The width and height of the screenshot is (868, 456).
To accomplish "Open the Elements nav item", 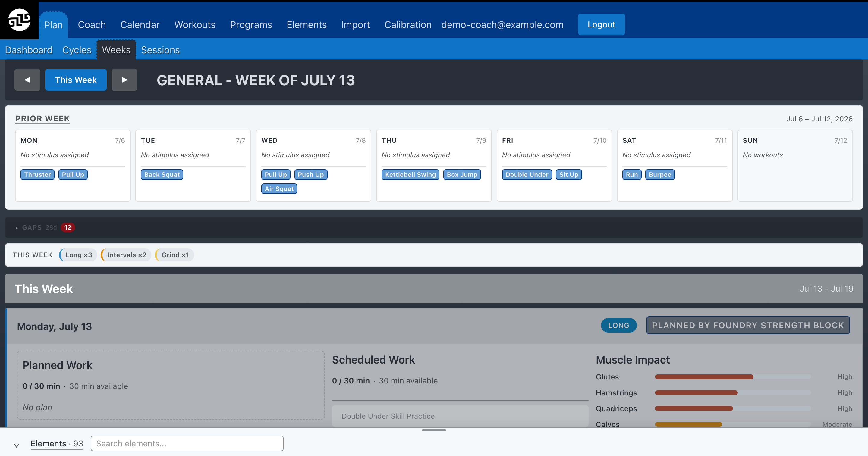I will [x=306, y=25].
